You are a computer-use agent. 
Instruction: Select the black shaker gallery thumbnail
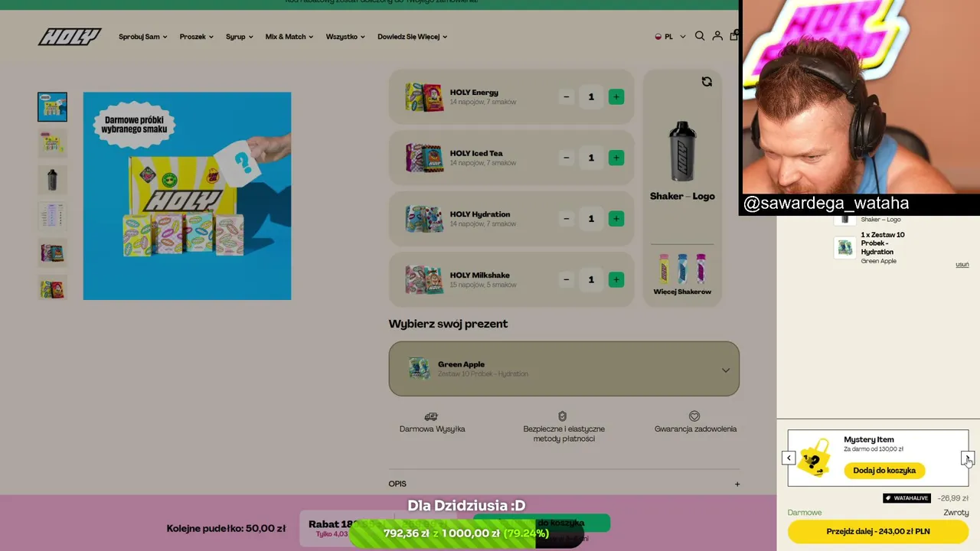52,180
